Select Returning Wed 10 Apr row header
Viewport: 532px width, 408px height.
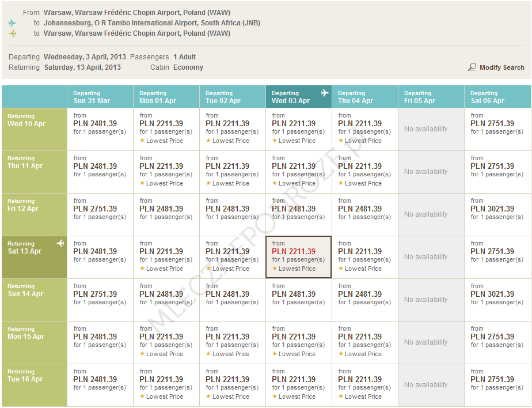[34, 129]
